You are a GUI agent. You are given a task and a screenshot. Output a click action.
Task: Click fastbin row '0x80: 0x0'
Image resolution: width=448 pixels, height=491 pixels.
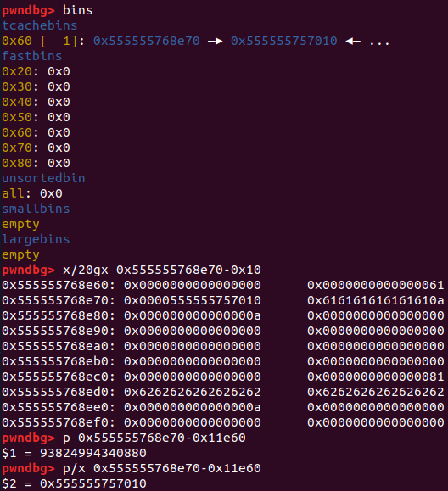tap(36, 163)
